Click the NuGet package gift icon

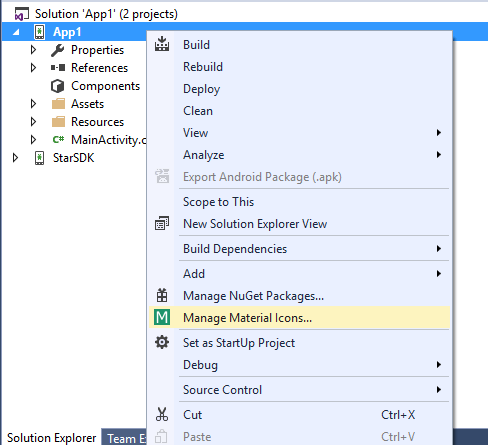click(162, 295)
